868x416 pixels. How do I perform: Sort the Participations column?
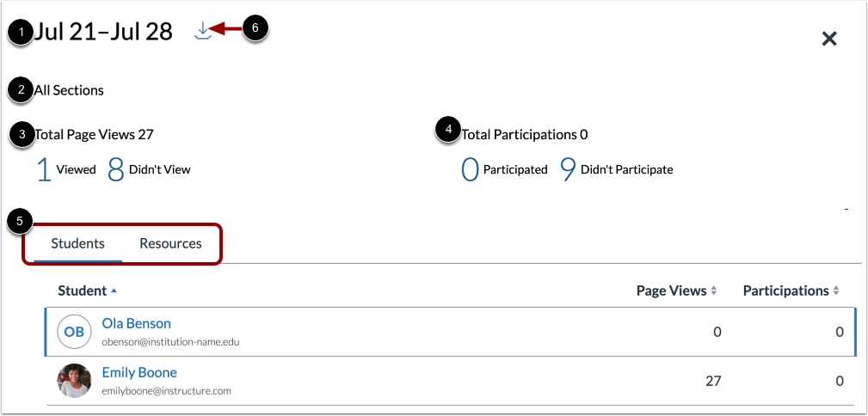791,291
